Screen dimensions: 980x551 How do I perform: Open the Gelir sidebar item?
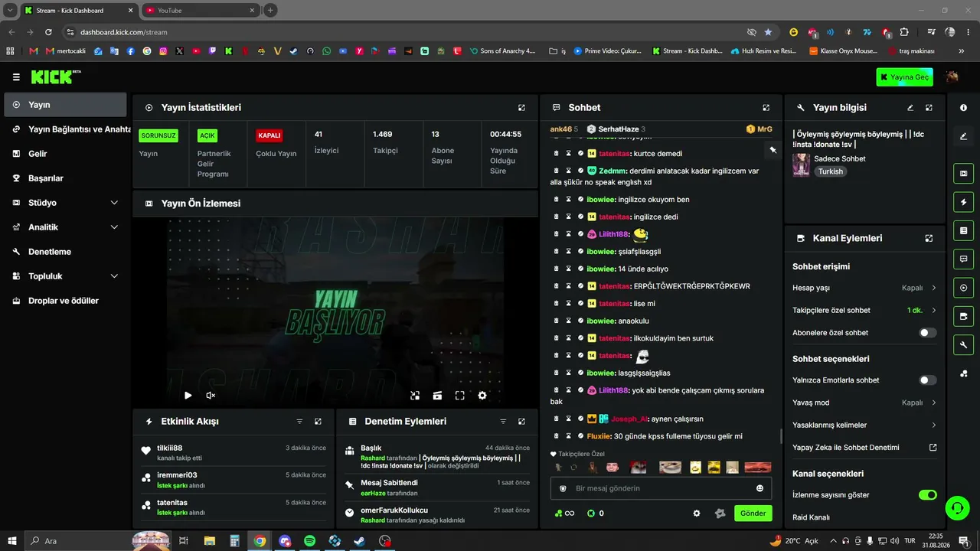(65, 154)
